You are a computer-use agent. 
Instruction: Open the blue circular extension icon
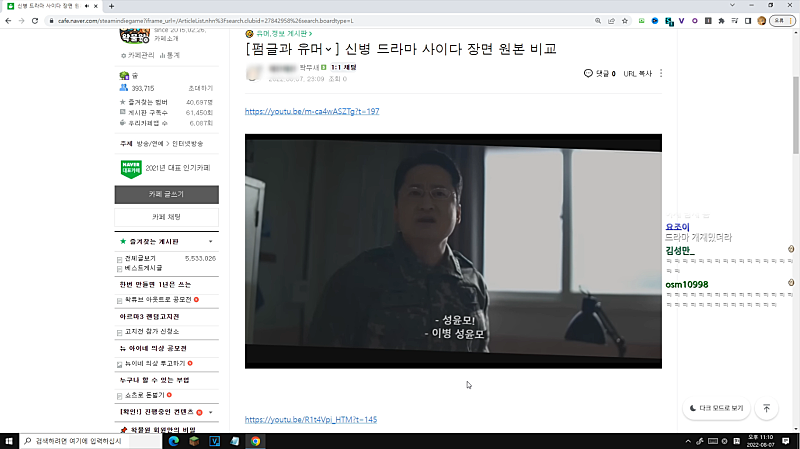coord(655,21)
